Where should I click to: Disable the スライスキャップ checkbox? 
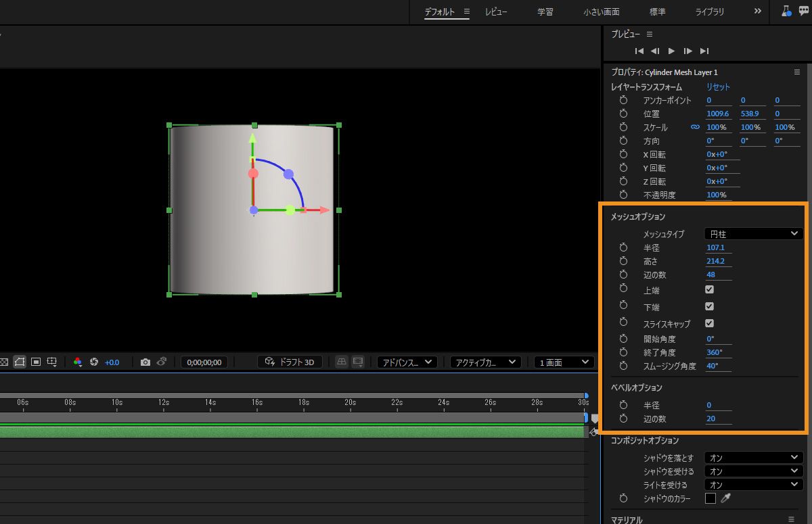click(x=709, y=323)
